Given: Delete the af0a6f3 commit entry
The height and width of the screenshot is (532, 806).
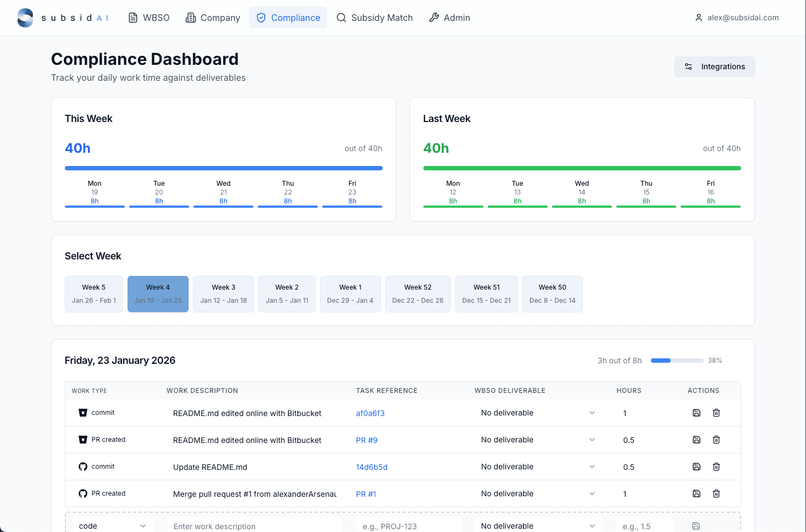Looking at the screenshot, I should 716,413.
